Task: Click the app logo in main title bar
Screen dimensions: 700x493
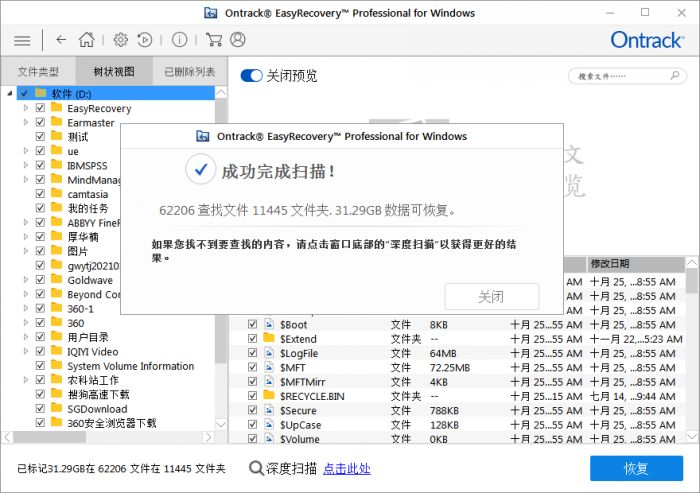Action: [211, 13]
